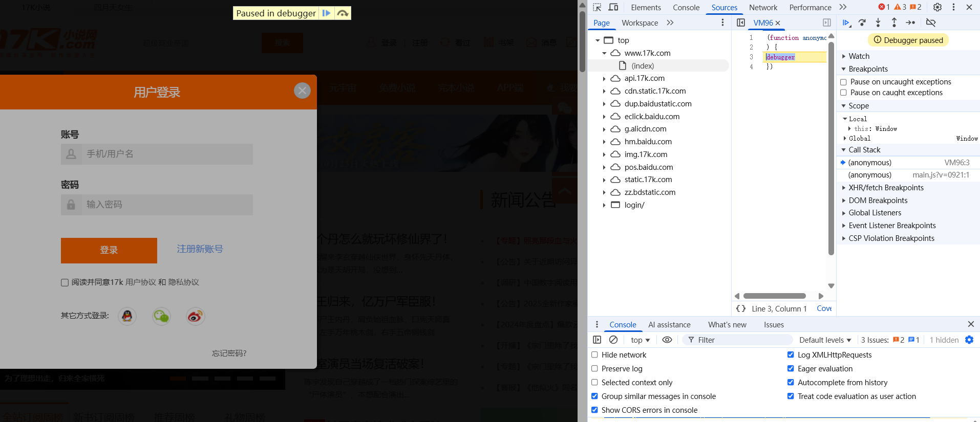
Task: Uncheck Log XMLHttpRequests
Action: (x=791, y=354)
